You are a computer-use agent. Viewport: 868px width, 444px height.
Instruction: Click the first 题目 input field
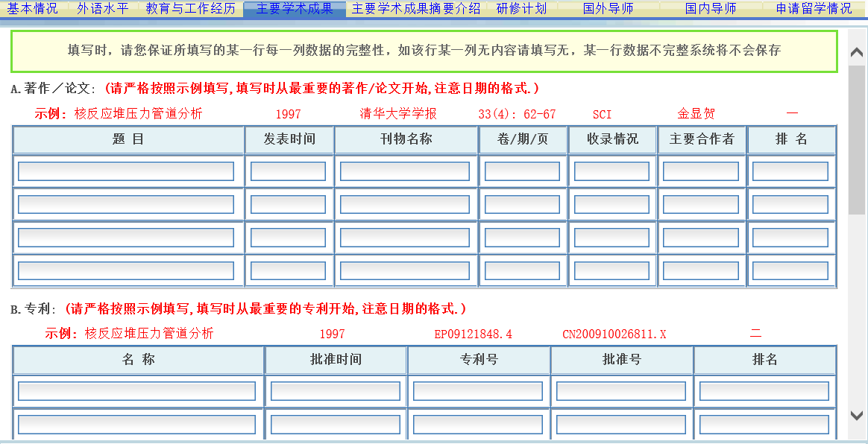(127, 170)
